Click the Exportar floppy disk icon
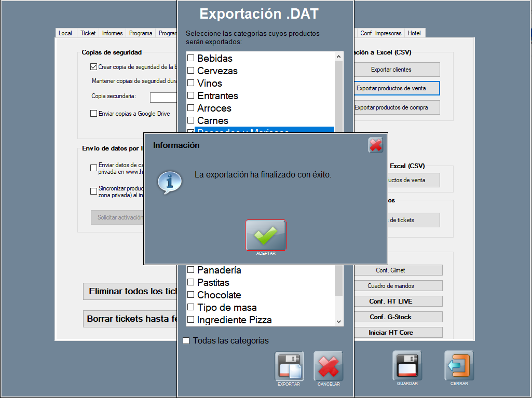532x398 pixels. (289, 366)
